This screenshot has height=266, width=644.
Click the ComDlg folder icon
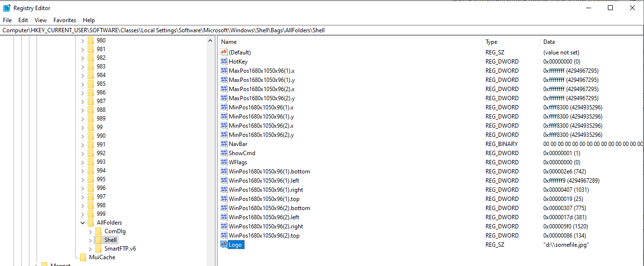point(98,231)
